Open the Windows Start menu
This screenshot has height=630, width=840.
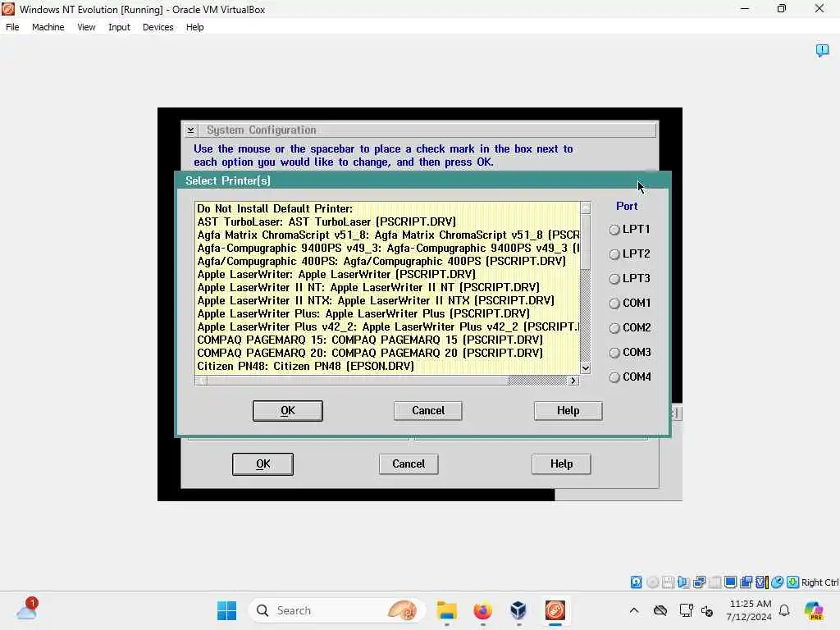(226, 610)
